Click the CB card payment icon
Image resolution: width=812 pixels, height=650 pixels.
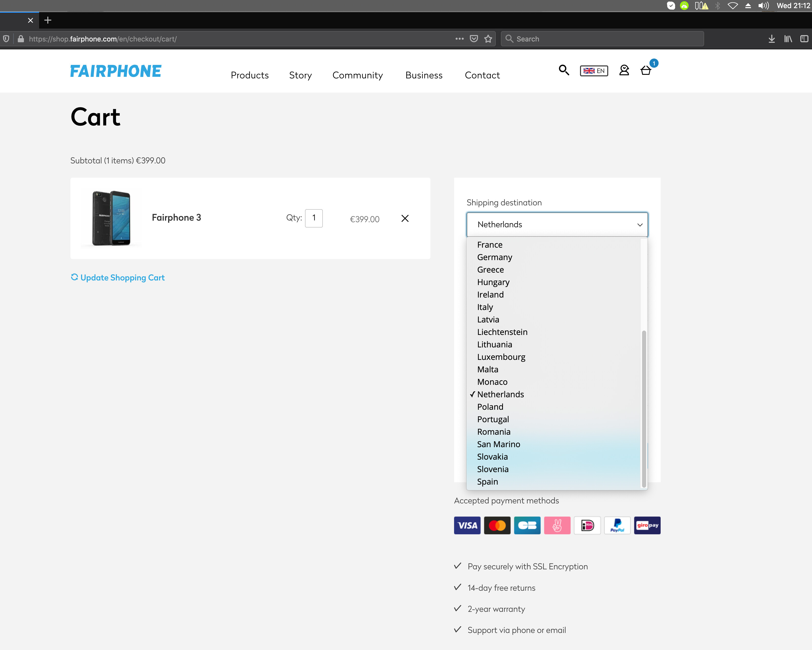click(527, 525)
